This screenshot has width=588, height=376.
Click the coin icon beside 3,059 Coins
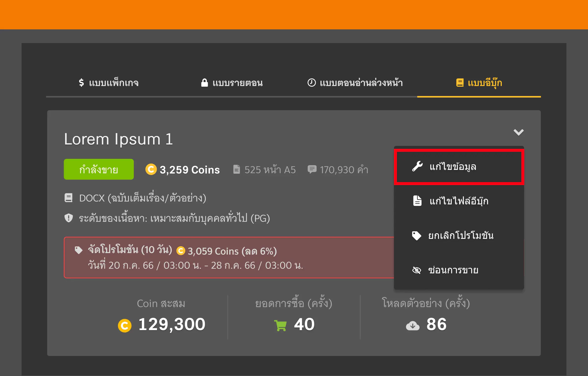(x=181, y=251)
